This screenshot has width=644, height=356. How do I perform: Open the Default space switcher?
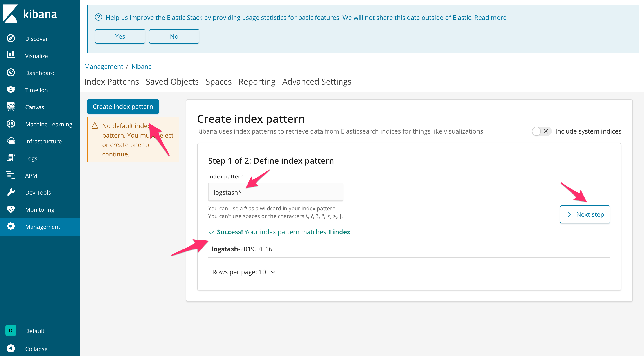coord(34,331)
